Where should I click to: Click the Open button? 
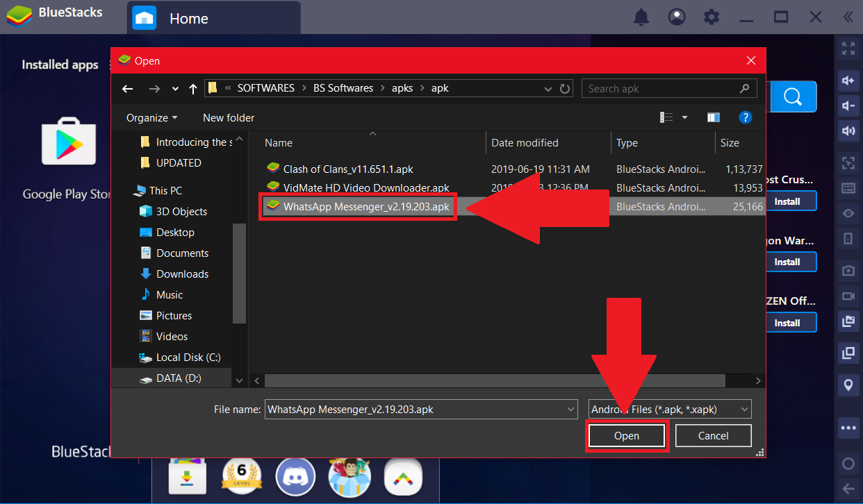click(626, 436)
